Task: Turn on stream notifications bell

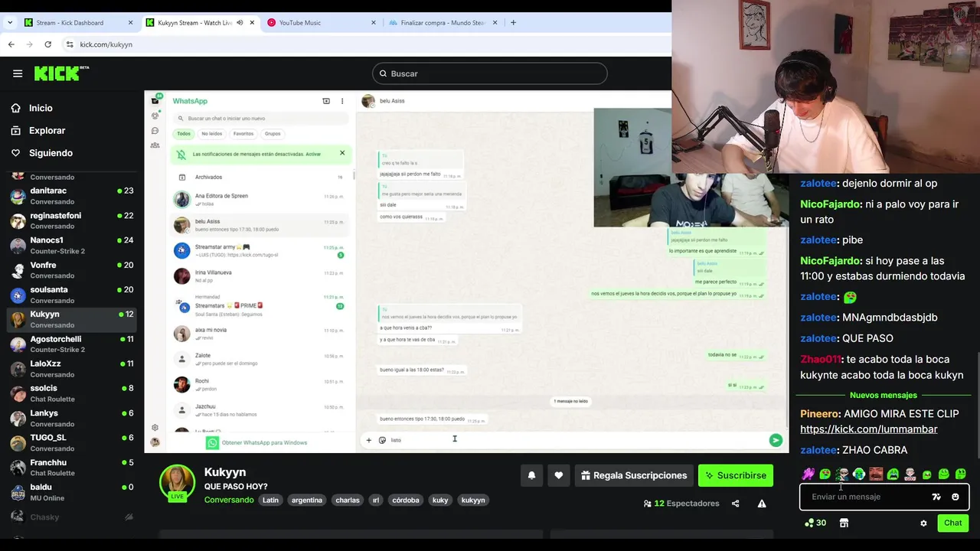Action: click(x=531, y=475)
